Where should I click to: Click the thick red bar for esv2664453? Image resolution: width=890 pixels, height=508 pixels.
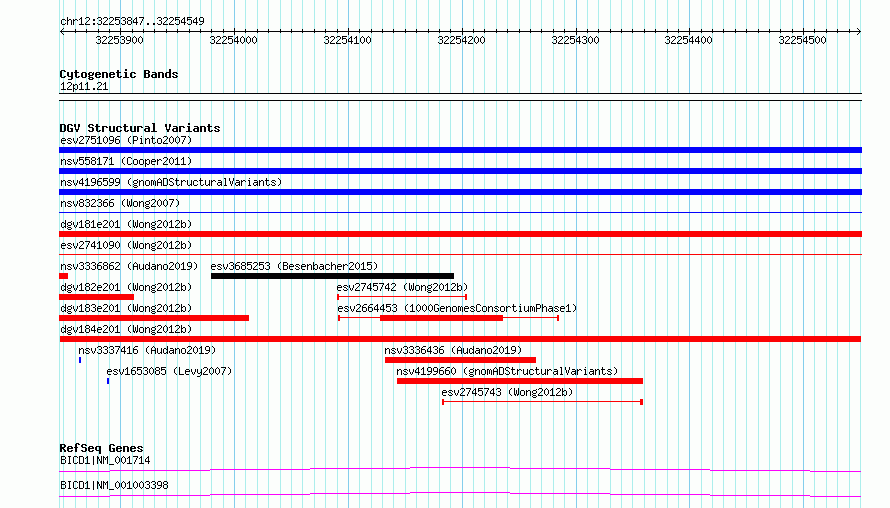pos(442,318)
